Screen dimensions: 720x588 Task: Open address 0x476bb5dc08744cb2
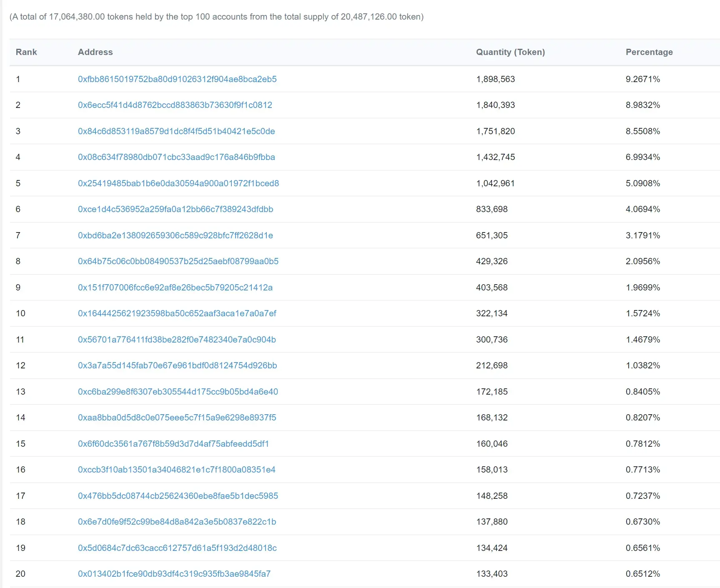pos(178,496)
